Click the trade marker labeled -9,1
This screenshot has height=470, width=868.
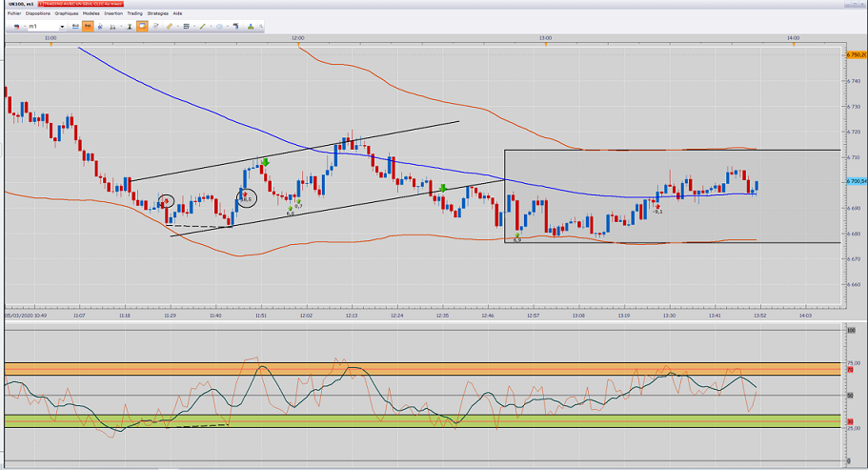[x=657, y=208]
